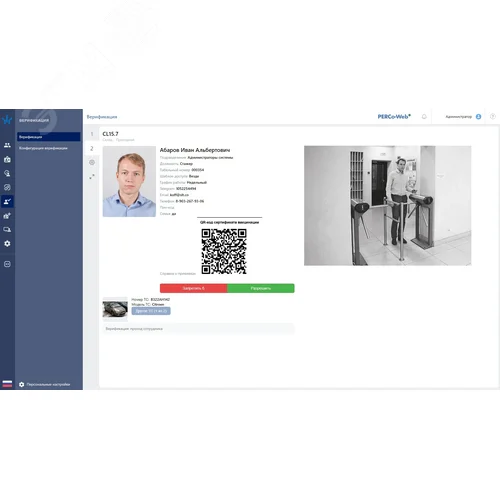Screen dimensions: 500x500
Task: Click the Администратор account name
Action: [458, 117]
